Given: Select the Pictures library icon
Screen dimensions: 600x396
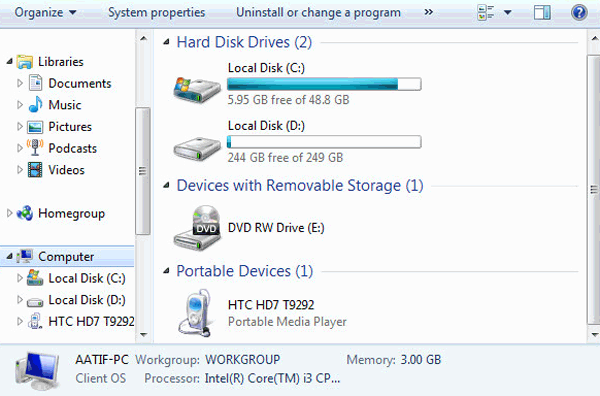Looking at the screenshot, I should coord(35,127).
